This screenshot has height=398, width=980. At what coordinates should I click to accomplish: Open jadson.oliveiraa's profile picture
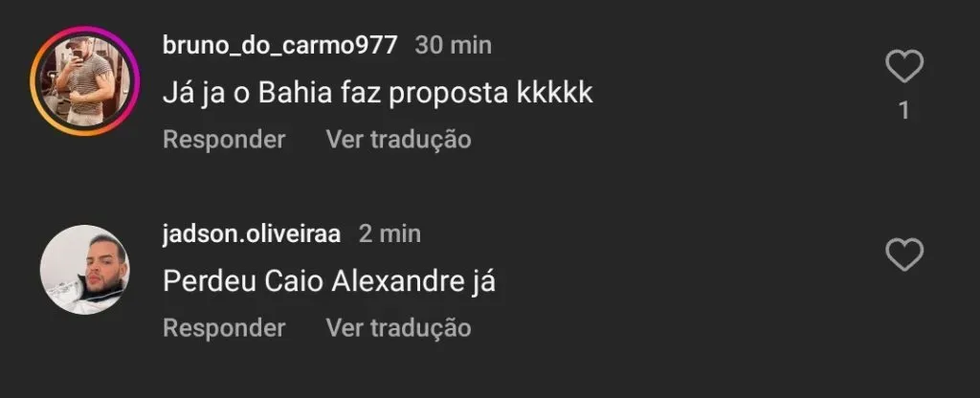84,269
